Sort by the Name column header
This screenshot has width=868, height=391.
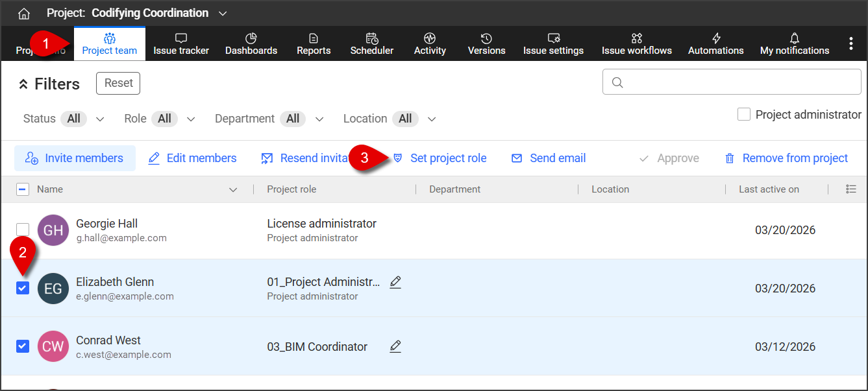tap(50, 189)
